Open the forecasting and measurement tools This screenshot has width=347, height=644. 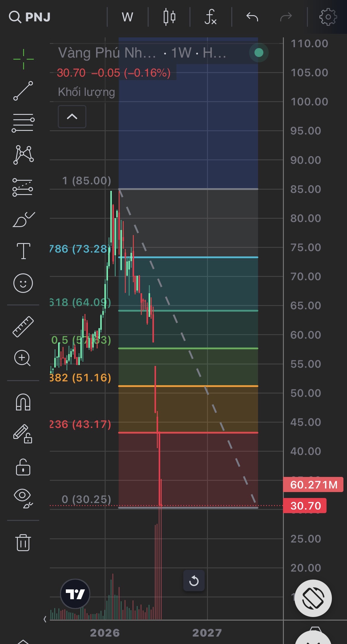click(x=23, y=187)
